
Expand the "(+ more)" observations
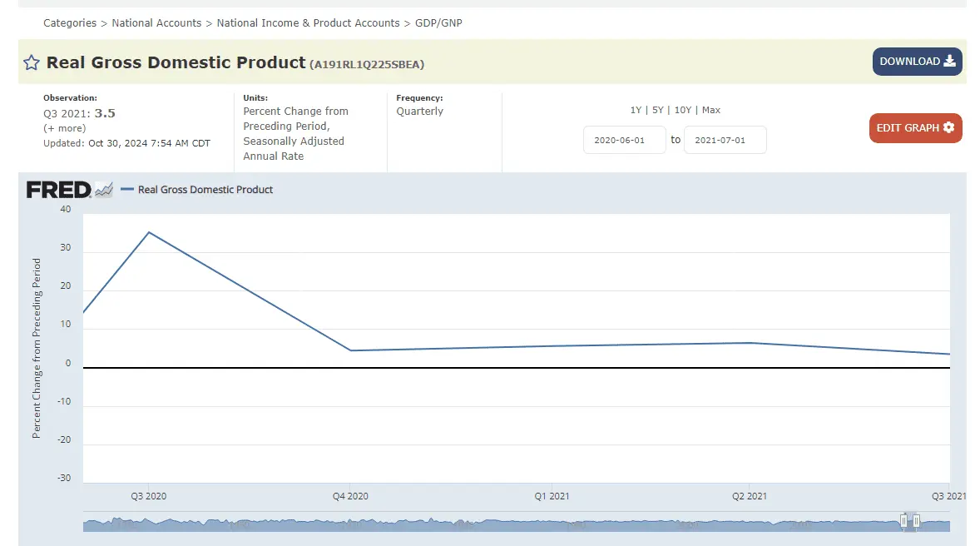(x=64, y=128)
